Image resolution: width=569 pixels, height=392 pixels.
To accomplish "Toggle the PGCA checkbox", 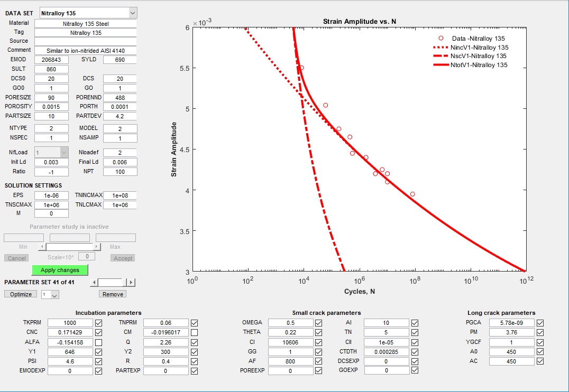I will click(540, 323).
